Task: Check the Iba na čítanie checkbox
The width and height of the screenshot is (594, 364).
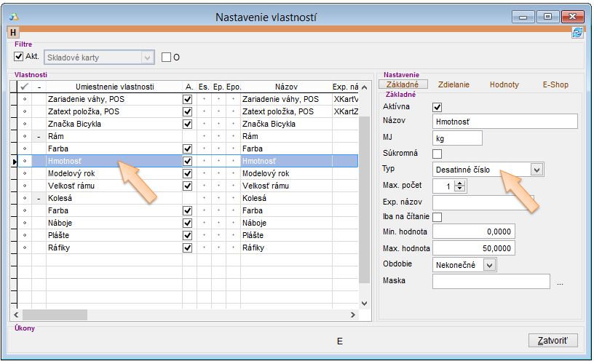Action: 437,217
